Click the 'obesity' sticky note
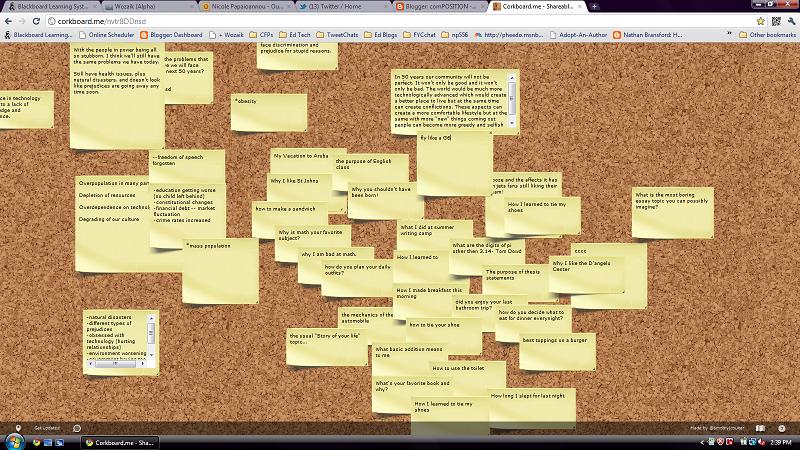 (x=269, y=112)
